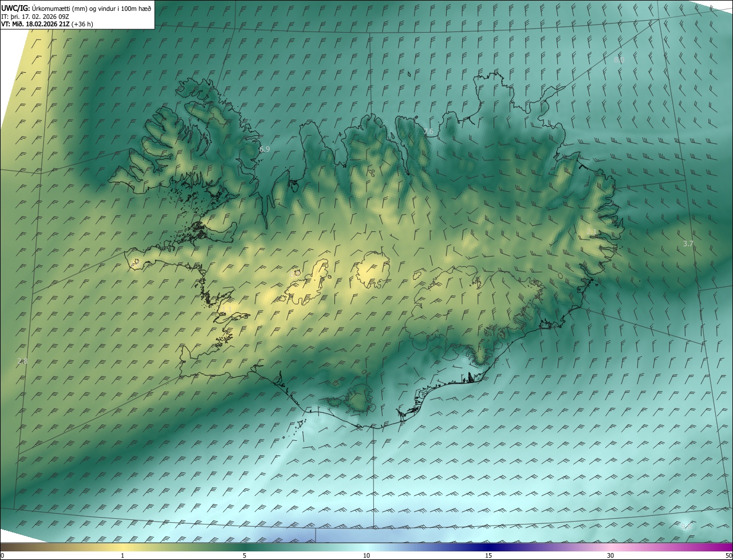Pick the "3.7" value label
Screen dimensions: 733x560
[x=688, y=243]
